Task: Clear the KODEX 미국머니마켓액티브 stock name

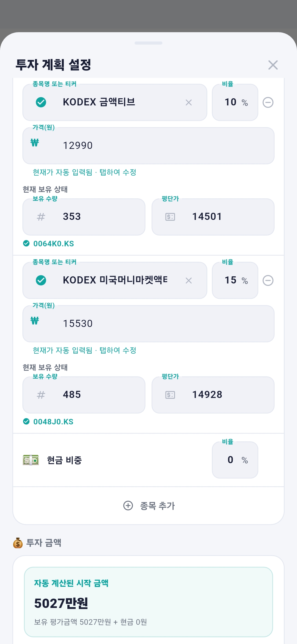Action: (x=189, y=281)
